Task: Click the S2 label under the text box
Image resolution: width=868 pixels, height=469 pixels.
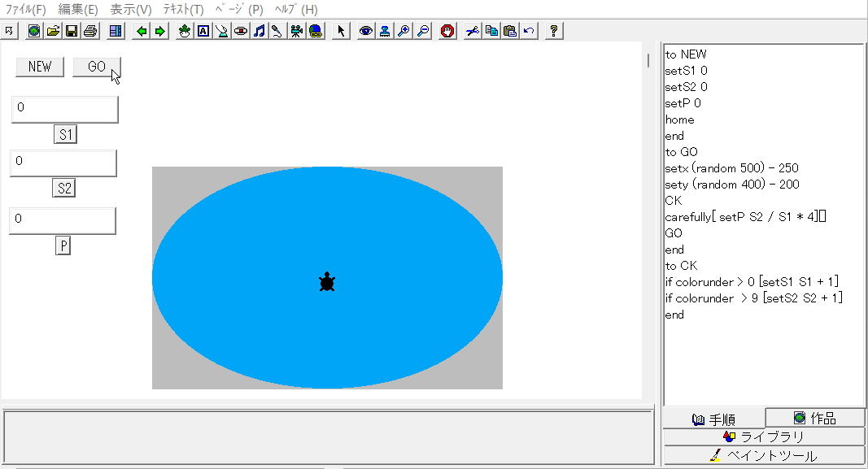Action: 63,188
